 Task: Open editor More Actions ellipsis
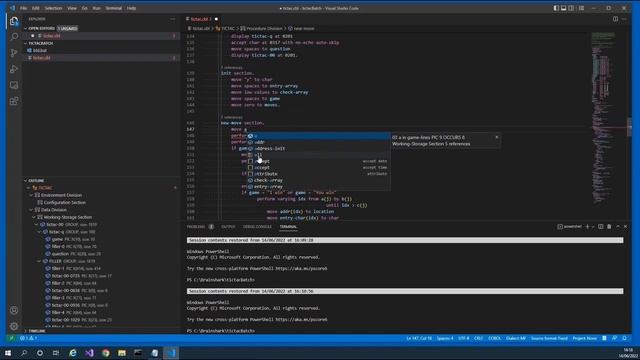pyautogui.click(x=624, y=19)
